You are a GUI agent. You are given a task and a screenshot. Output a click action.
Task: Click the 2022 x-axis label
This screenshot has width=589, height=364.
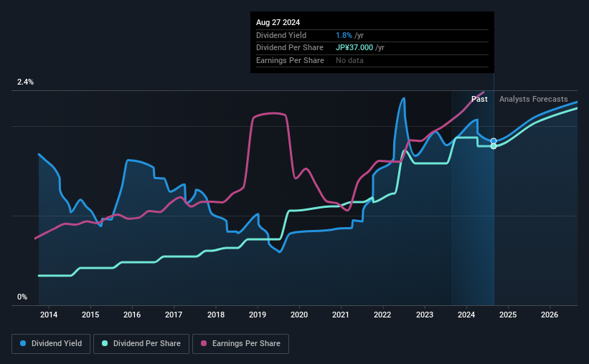pos(382,315)
